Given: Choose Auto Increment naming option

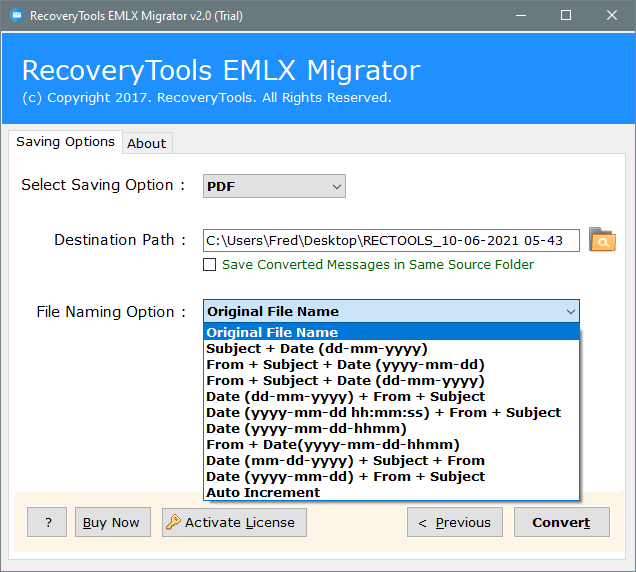Looking at the screenshot, I should pyautogui.click(x=391, y=492).
